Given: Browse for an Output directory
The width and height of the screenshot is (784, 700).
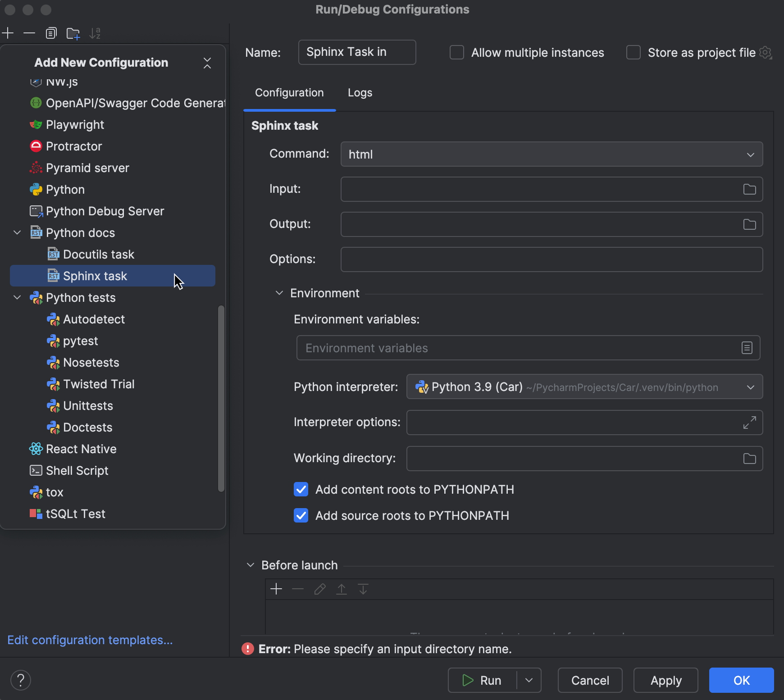Looking at the screenshot, I should click(x=749, y=224).
